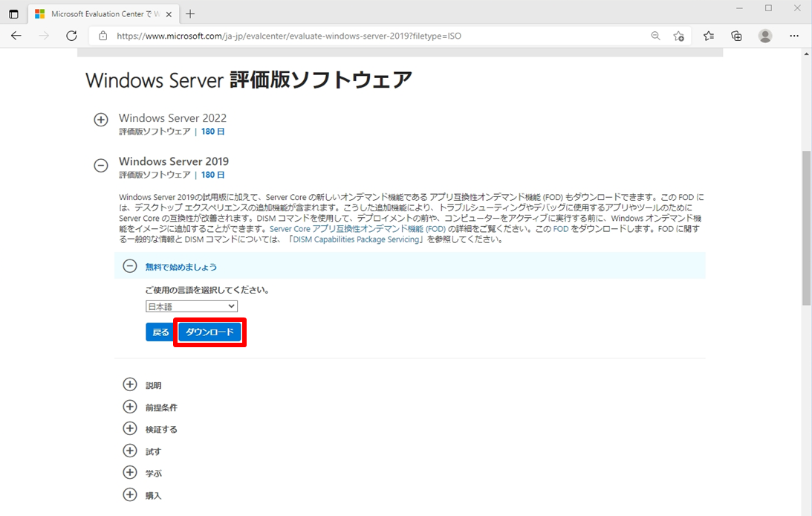812x516 pixels.
Task: Open a new browser tab
Action: [x=190, y=14]
